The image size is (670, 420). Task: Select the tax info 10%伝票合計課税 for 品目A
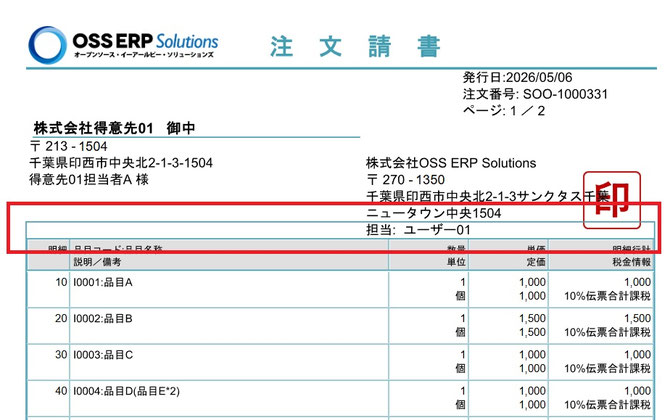click(x=607, y=296)
